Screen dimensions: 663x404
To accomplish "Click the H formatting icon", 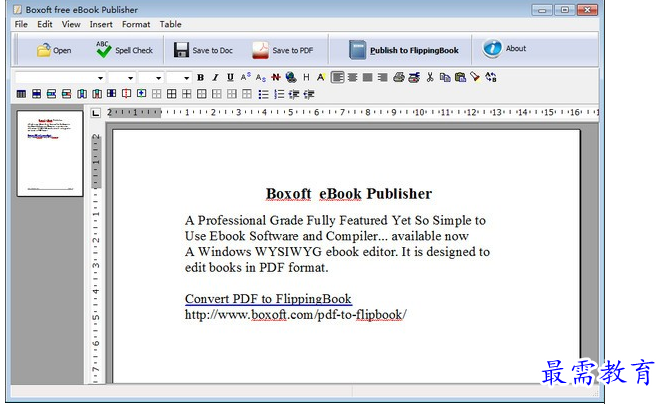I will tap(306, 77).
